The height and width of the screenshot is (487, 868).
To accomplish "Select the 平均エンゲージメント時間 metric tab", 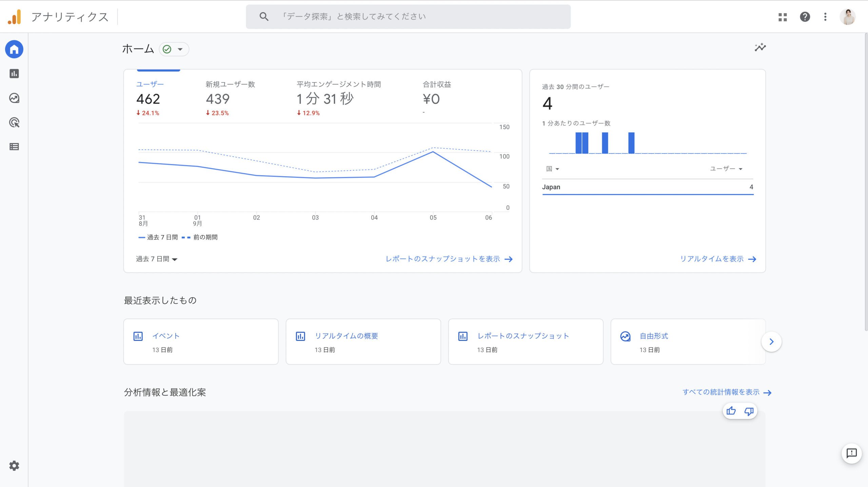I will (x=338, y=98).
